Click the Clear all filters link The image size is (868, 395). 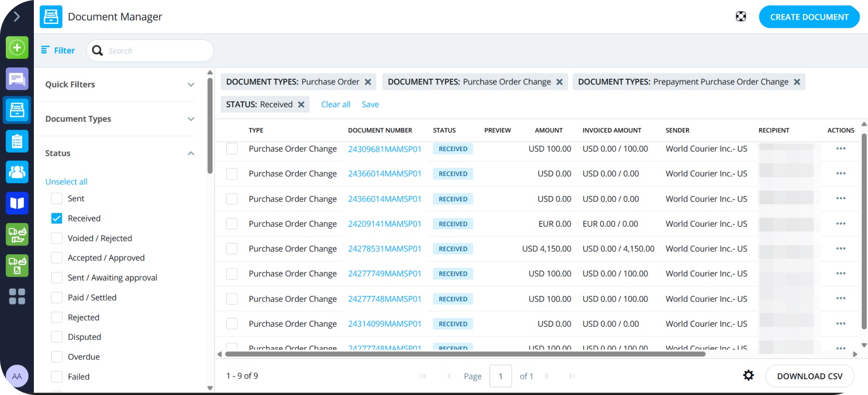point(336,105)
